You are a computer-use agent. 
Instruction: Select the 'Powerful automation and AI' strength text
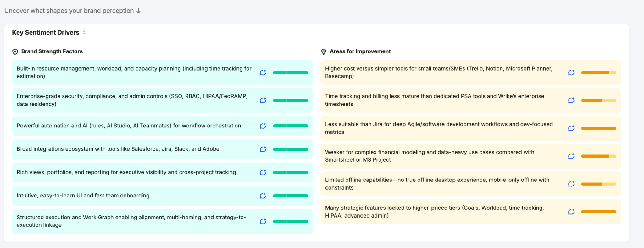(x=129, y=126)
